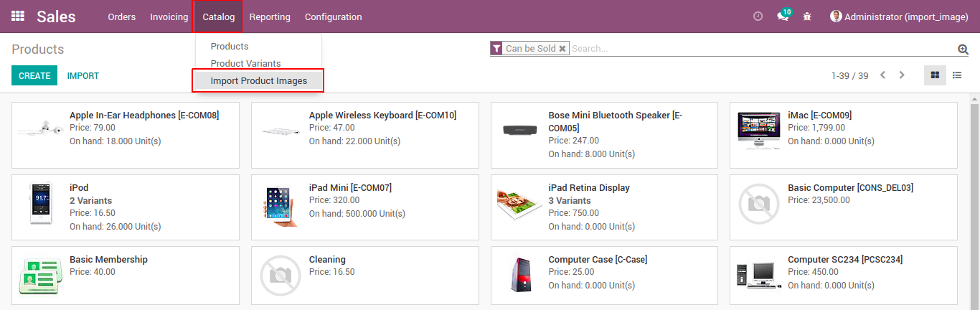
Task: Click Price: 1,799.00 on iMac card
Action: [x=816, y=128]
